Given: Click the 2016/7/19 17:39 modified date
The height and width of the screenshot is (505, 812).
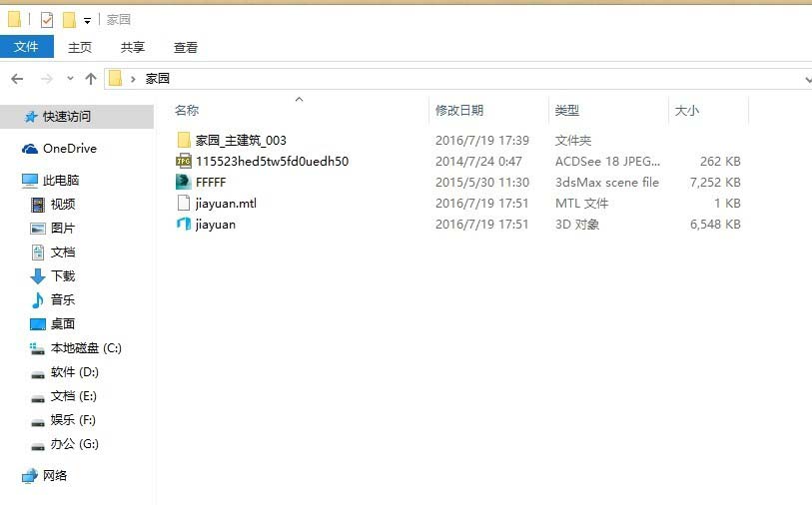Looking at the screenshot, I should (x=482, y=140).
